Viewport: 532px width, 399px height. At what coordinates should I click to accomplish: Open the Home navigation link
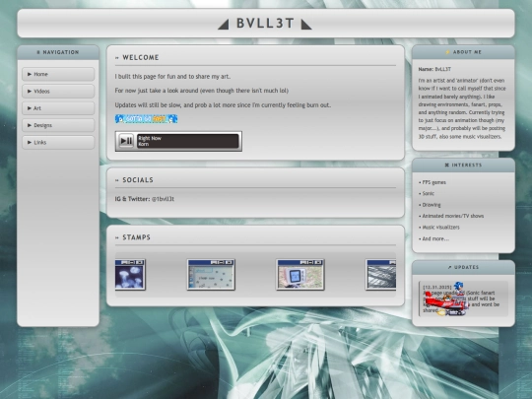click(x=58, y=74)
